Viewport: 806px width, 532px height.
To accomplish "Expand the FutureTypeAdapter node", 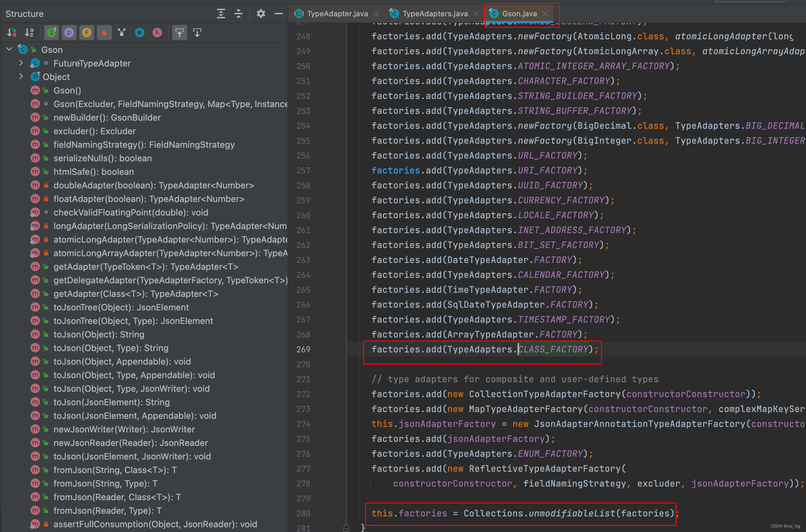I will (x=21, y=63).
